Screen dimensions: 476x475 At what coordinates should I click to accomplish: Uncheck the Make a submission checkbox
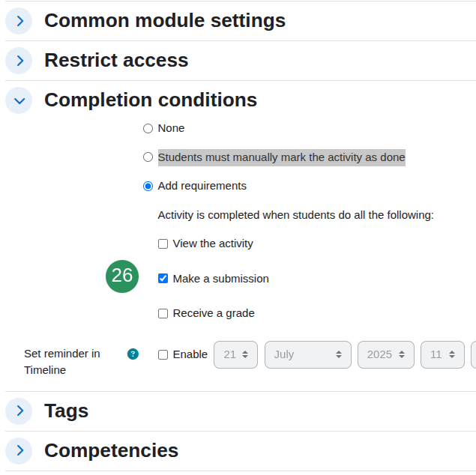163,279
